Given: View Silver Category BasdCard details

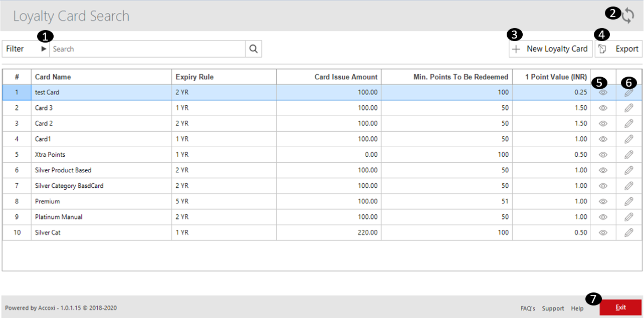Looking at the screenshot, I should 603,186.
